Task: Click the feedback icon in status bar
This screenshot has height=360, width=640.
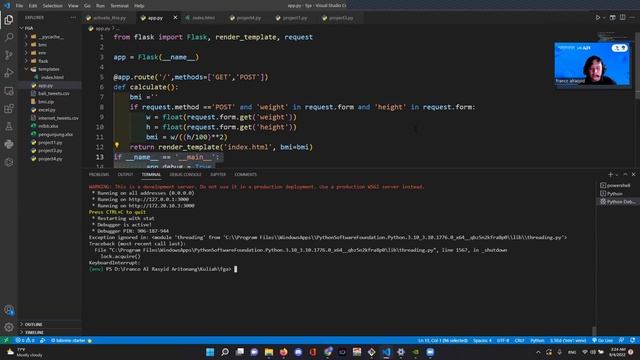Action: [622, 340]
